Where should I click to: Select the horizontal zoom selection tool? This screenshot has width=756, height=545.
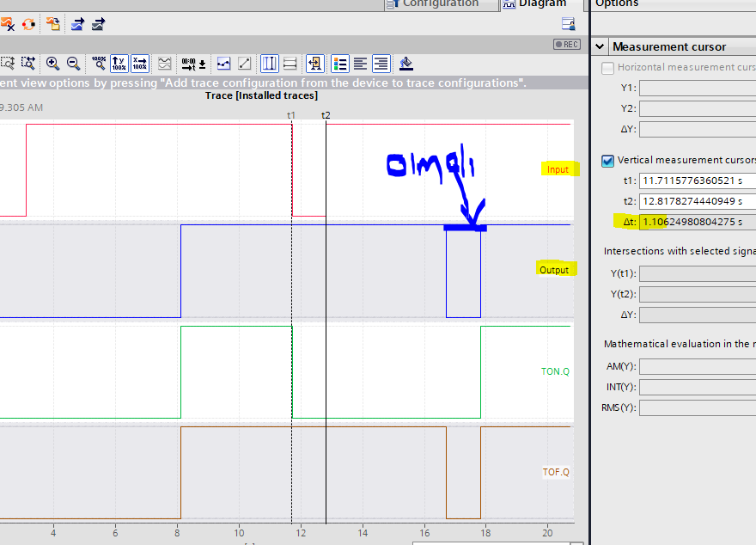pyautogui.click(x=28, y=63)
